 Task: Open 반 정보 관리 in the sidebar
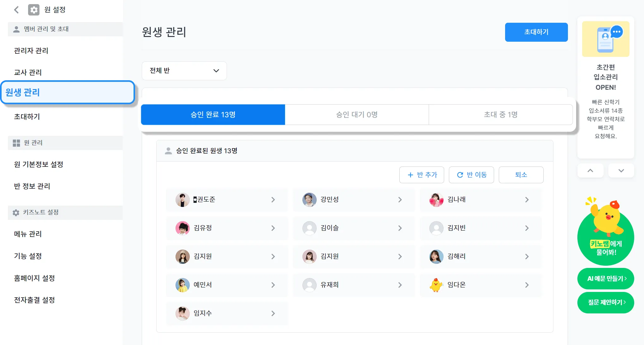[32, 186]
